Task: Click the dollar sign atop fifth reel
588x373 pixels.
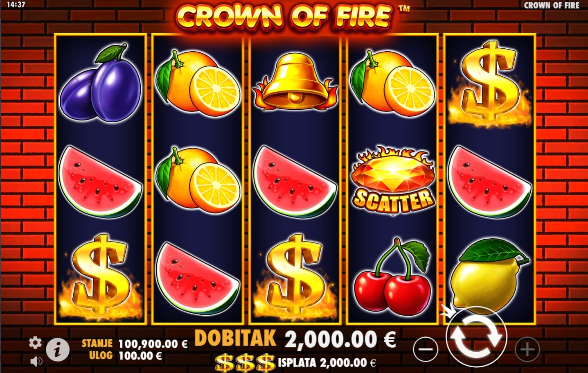Action: point(489,84)
